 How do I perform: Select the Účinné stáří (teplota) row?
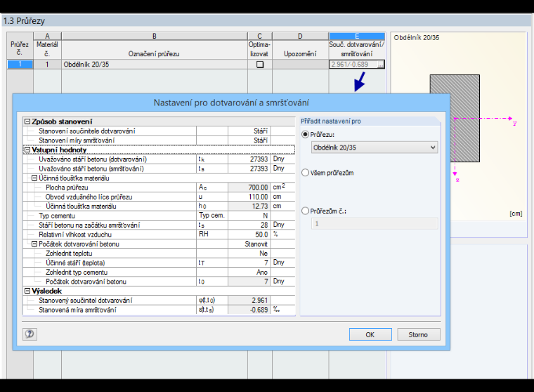tap(159, 263)
